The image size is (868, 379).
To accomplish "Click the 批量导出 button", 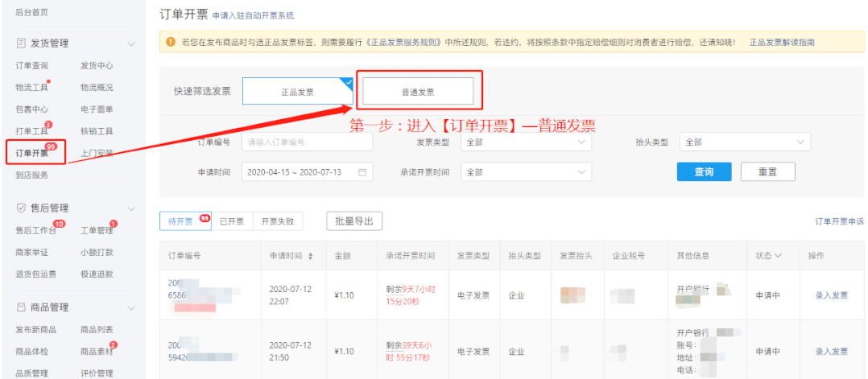I will click(354, 221).
